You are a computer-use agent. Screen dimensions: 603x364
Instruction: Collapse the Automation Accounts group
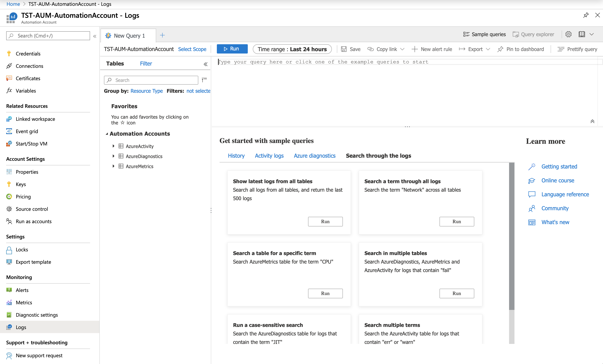tap(107, 134)
